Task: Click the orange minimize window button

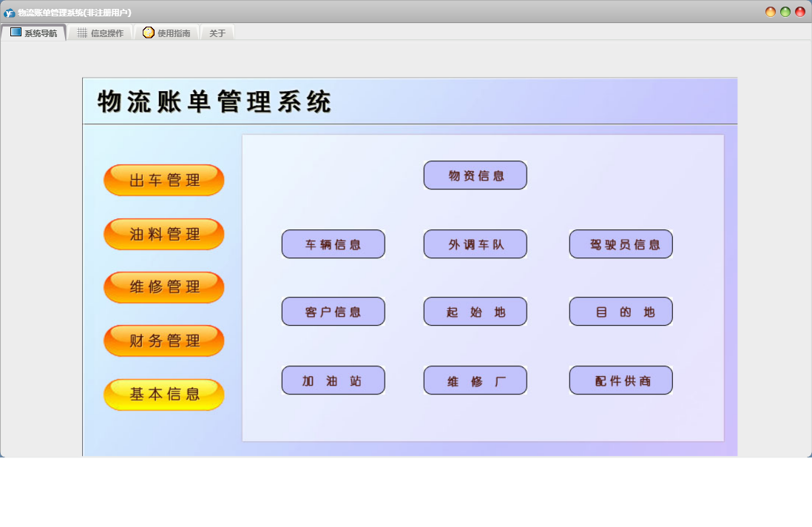Action: click(771, 12)
